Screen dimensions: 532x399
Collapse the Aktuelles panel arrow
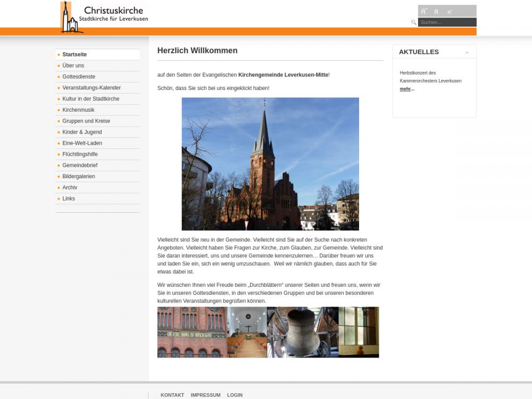click(467, 52)
